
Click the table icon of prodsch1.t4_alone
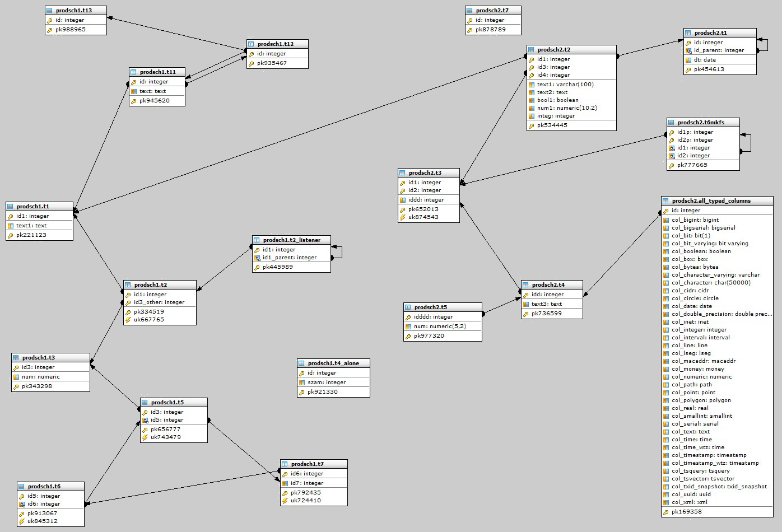302,363
